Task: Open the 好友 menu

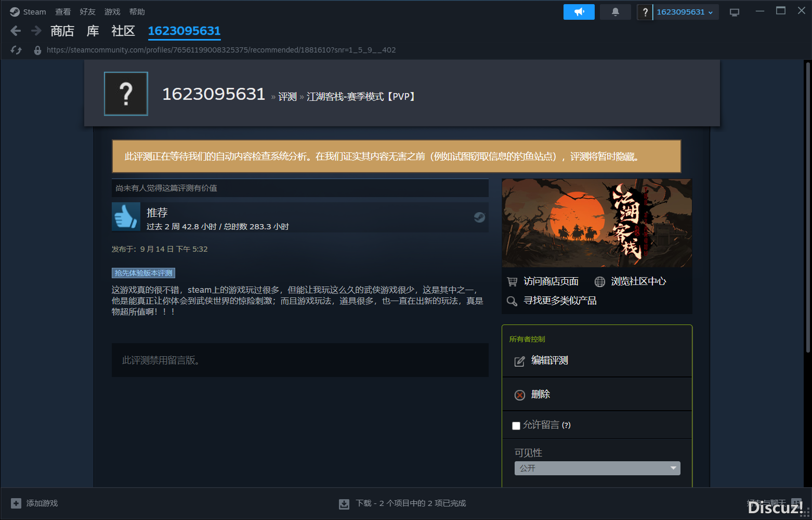Action: click(x=87, y=12)
